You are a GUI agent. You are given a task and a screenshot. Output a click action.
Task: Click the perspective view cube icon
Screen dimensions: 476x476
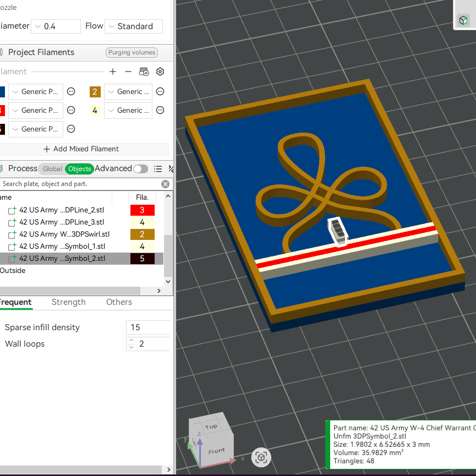click(x=463, y=20)
